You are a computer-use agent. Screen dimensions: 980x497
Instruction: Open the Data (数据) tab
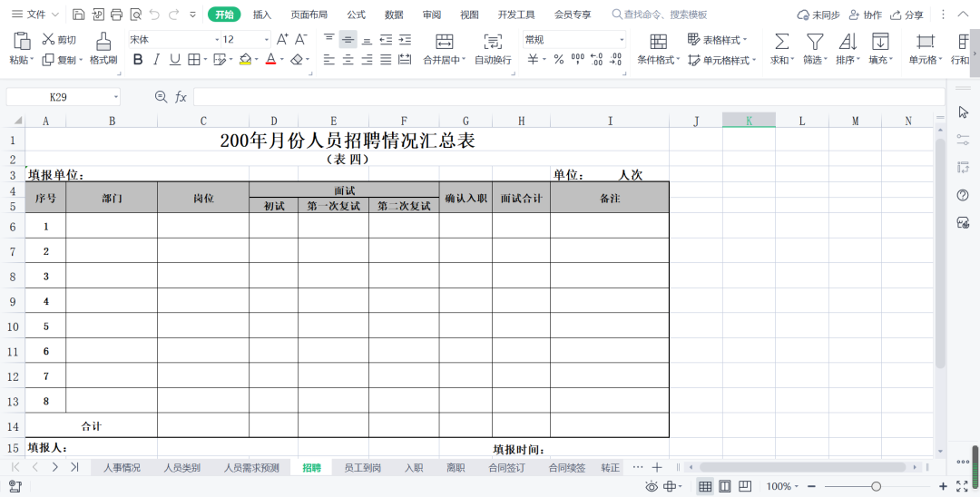(x=394, y=15)
